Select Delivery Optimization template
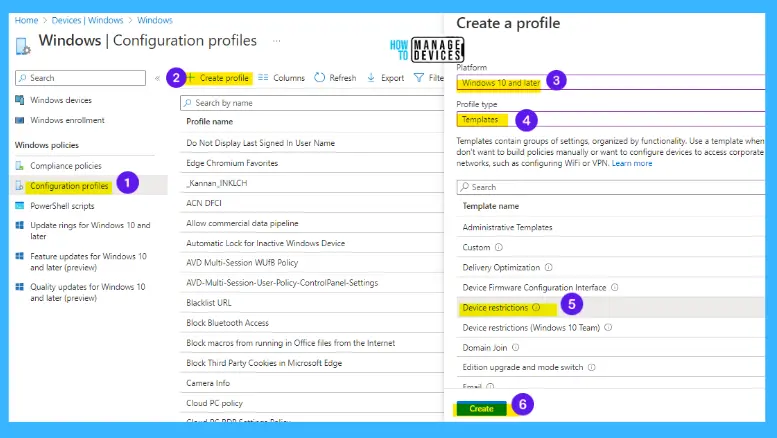This screenshot has width=777, height=438. (501, 268)
